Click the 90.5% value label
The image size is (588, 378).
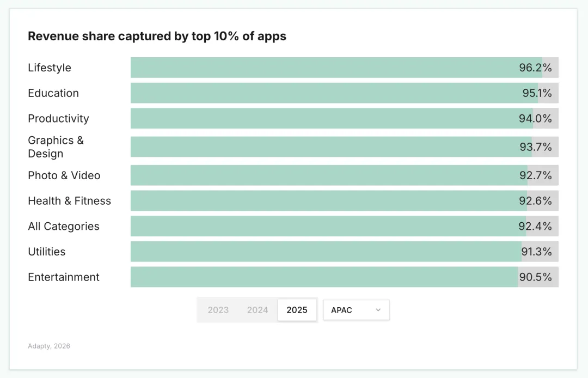click(x=535, y=277)
